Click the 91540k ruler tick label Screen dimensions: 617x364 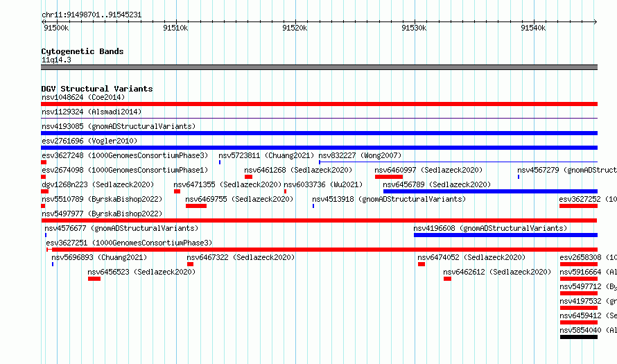pyautogui.click(x=533, y=28)
